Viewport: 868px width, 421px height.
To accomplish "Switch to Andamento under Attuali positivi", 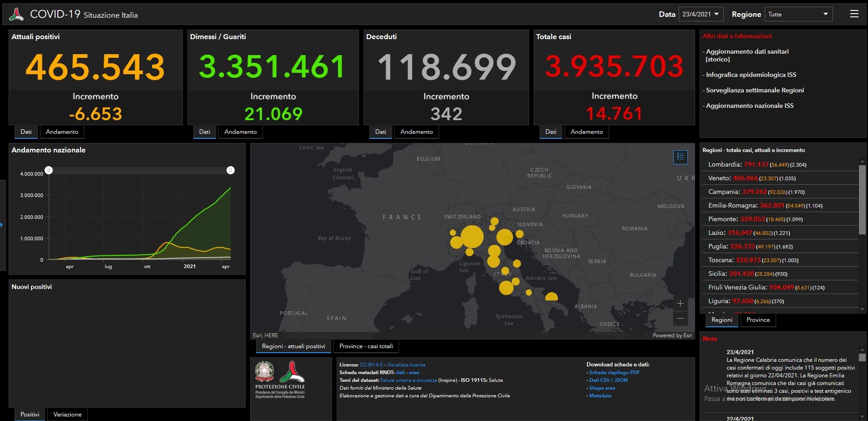I will [62, 132].
